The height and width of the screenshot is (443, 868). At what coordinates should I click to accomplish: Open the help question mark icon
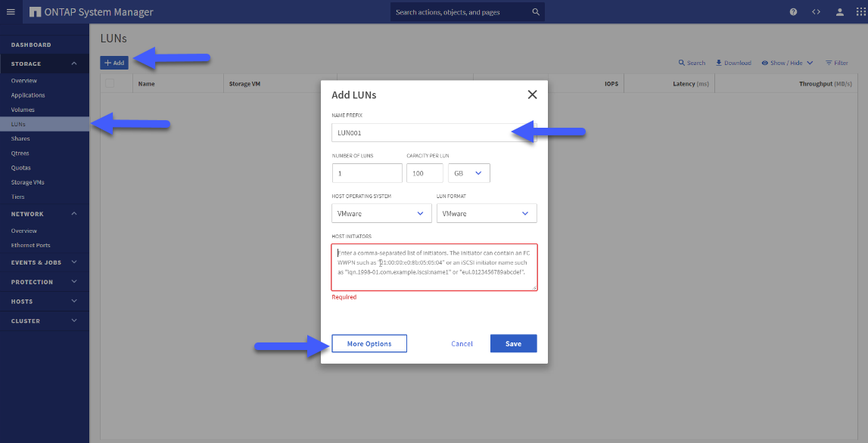coord(793,11)
